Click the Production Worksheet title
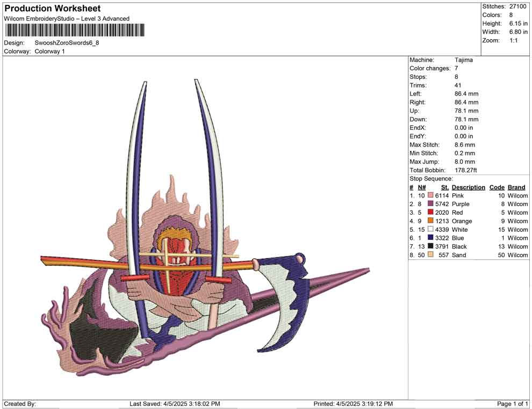532x409 pixels. click(52, 9)
